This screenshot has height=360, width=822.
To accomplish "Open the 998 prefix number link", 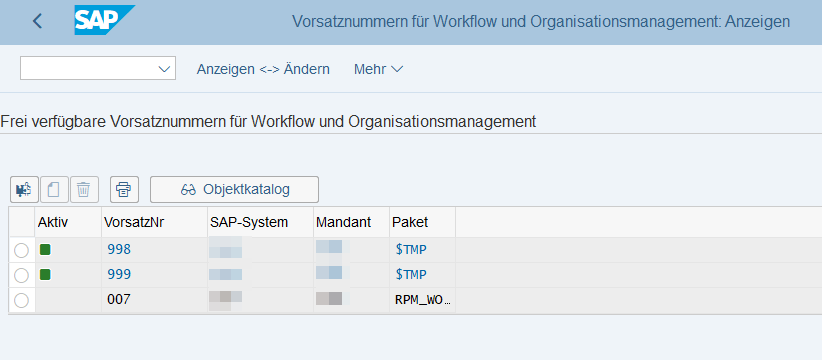I will tap(119, 249).
